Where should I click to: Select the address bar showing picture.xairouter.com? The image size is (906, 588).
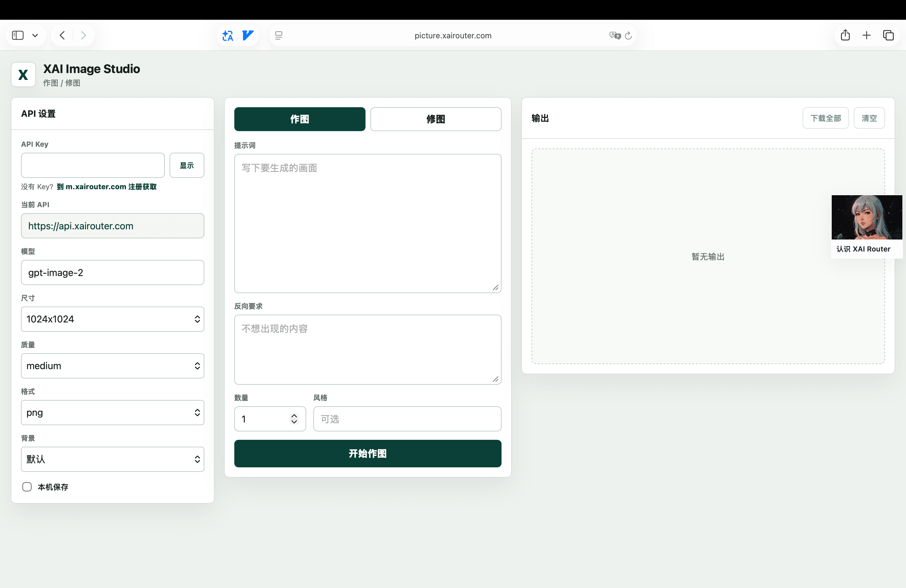pos(453,35)
